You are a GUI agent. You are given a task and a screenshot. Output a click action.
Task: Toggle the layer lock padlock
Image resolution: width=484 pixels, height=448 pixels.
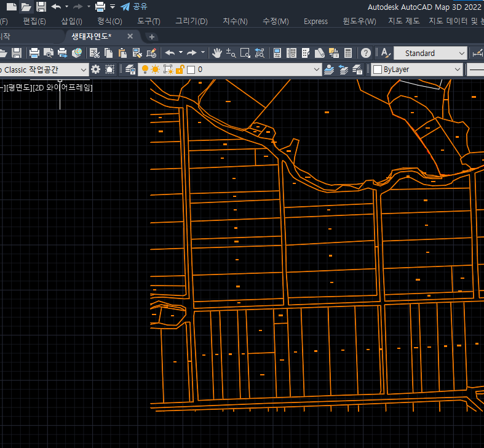point(180,70)
